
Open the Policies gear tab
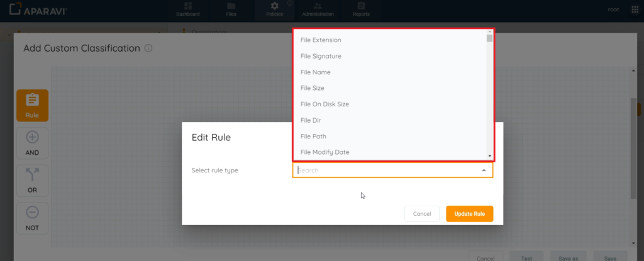274,10
